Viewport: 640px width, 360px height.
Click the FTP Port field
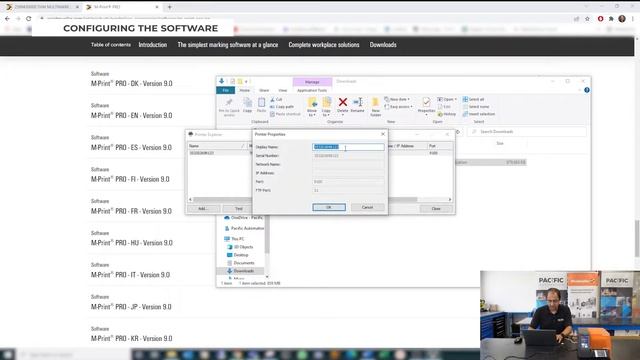pyautogui.click(x=348, y=190)
